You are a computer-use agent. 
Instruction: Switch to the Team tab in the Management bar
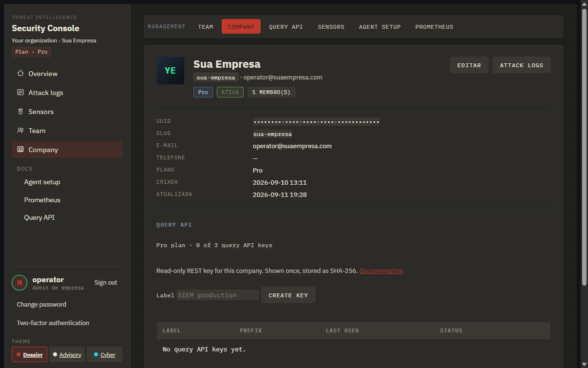pos(206,27)
